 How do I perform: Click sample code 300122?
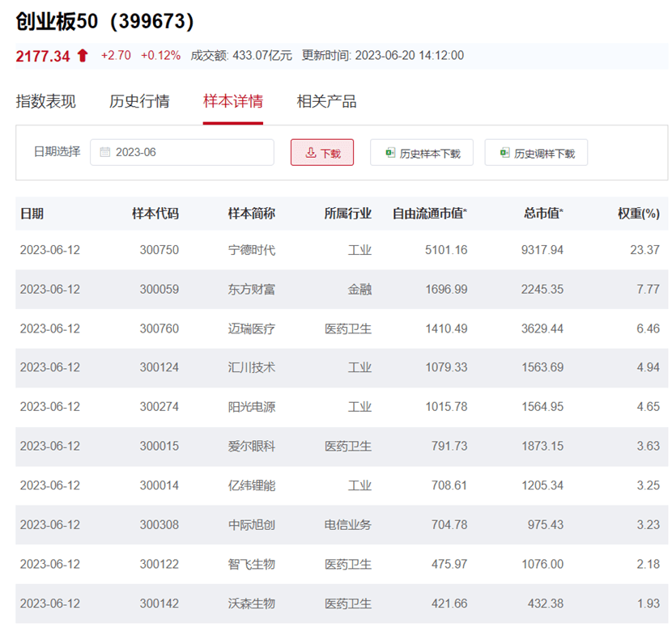(x=159, y=565)
